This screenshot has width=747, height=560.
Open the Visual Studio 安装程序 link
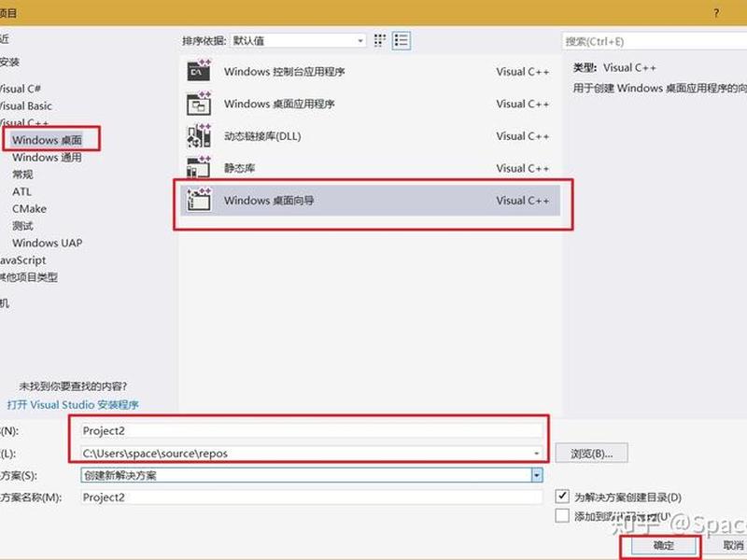point(73,405)
